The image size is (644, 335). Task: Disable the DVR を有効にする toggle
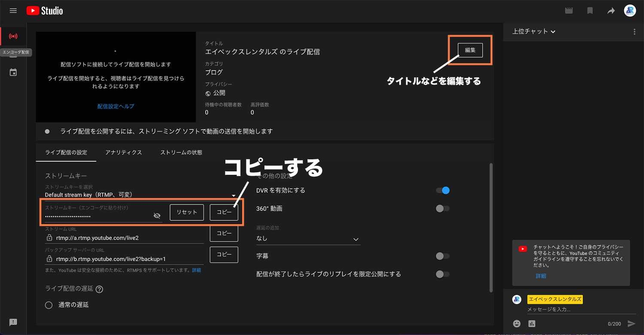tap(443, 190)
